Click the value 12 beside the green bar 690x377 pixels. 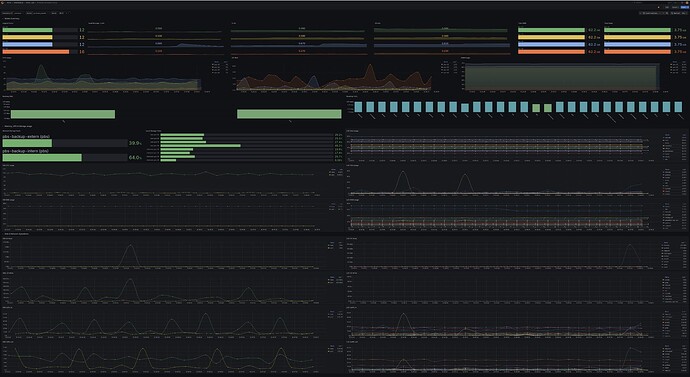[81, 30]
